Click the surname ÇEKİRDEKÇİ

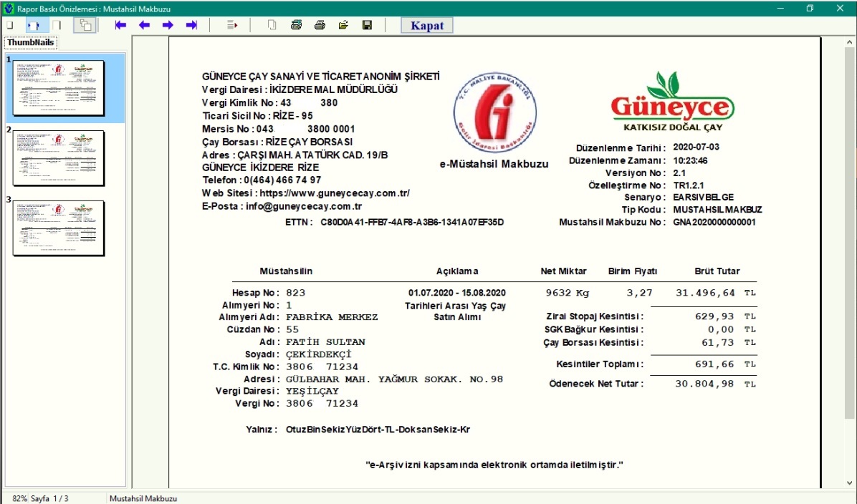point(319,354)
